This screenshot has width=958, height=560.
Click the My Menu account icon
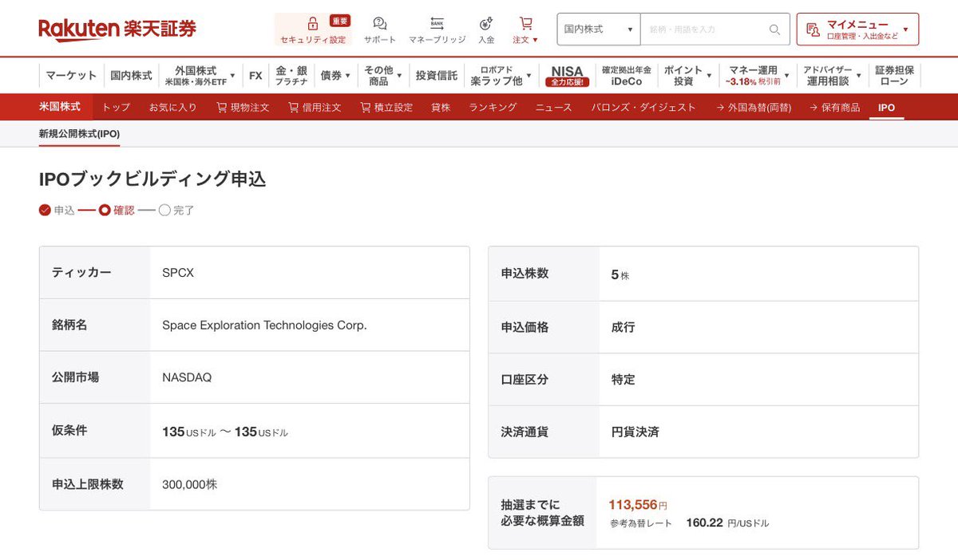tap(813, 30)
